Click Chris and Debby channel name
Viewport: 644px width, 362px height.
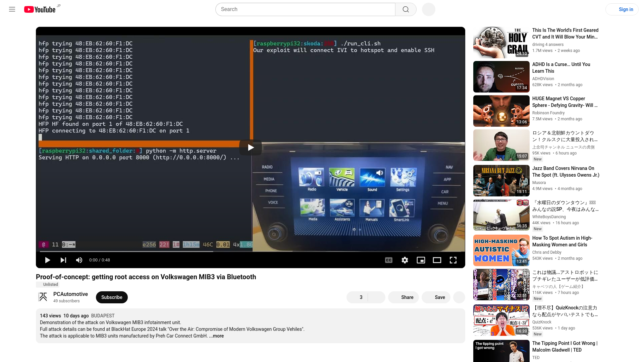point(547,252)
